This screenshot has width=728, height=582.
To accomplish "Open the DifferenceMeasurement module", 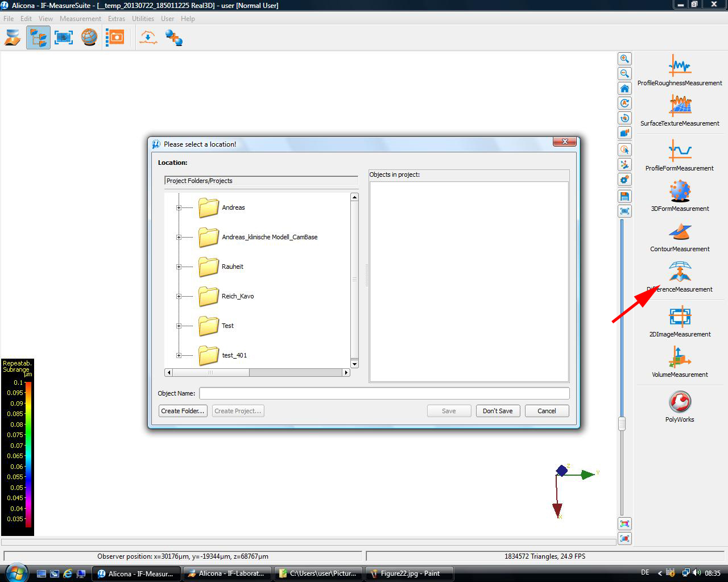I will tap(680, 277).
